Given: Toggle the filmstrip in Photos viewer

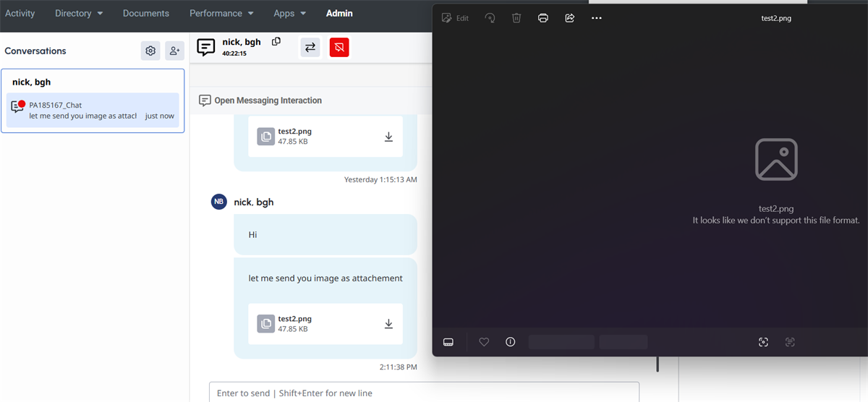Looking at the screenshot, I should [x=448, y=342].
